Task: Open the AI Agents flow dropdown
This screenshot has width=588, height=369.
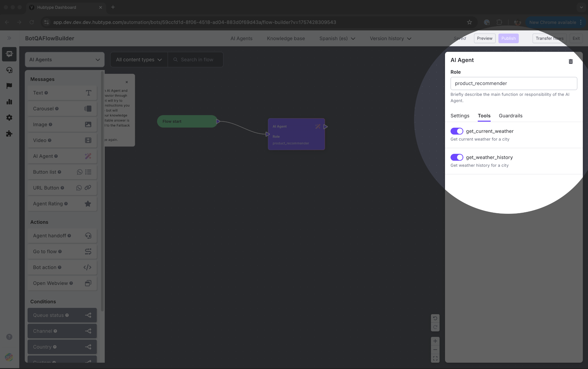Action: pos(65,60)
